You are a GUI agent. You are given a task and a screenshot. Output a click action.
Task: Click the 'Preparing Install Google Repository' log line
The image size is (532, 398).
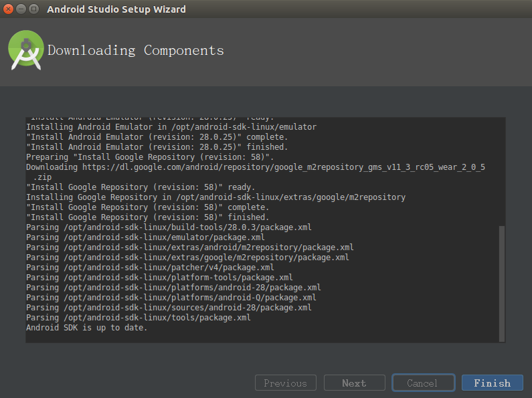(150, 157)
